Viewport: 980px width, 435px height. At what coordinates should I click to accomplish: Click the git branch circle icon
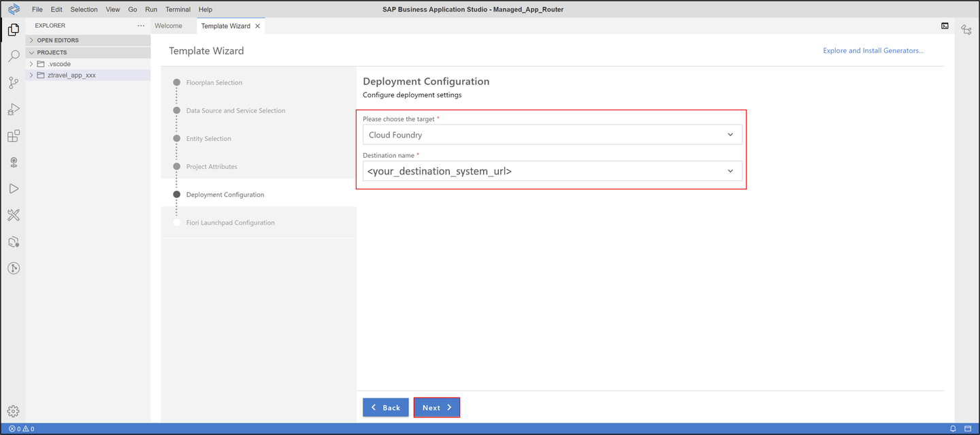(x=13, y=268)
